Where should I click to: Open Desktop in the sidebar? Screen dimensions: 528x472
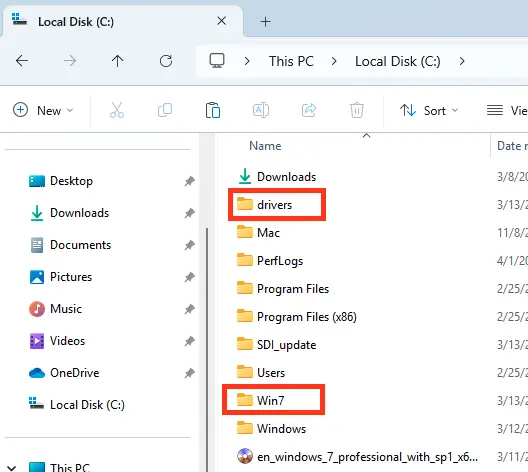pos(71,181)
